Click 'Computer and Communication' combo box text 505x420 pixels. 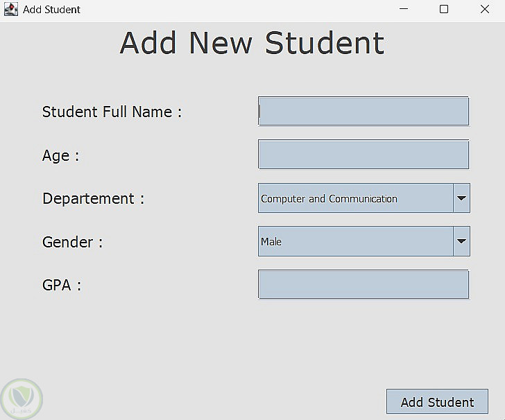click(x=329, y=199)
